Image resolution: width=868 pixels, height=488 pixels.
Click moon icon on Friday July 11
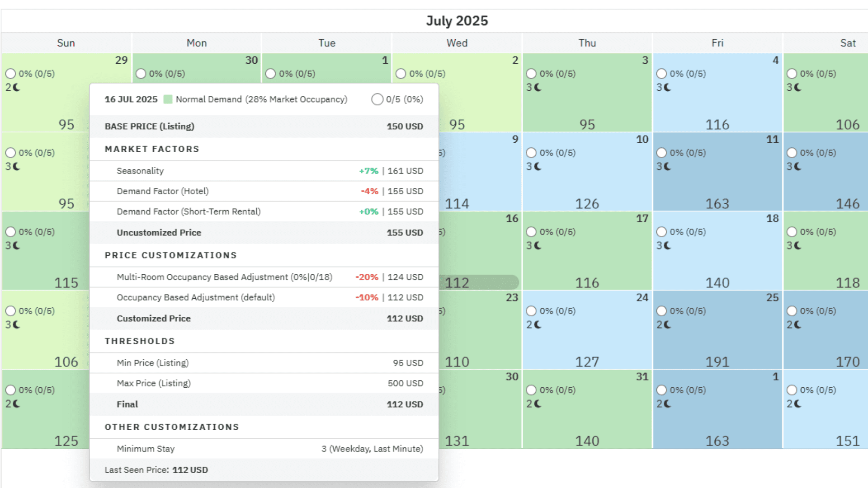[667, 166]
